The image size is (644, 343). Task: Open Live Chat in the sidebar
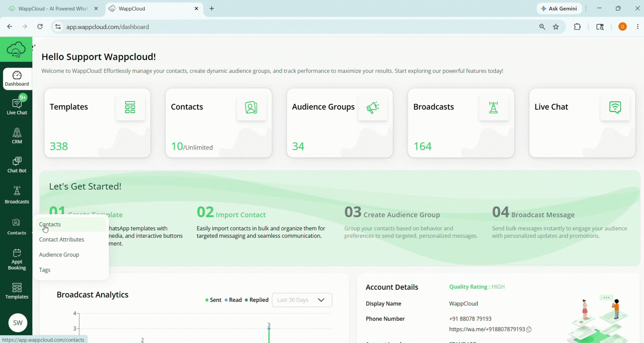(17, 106)
